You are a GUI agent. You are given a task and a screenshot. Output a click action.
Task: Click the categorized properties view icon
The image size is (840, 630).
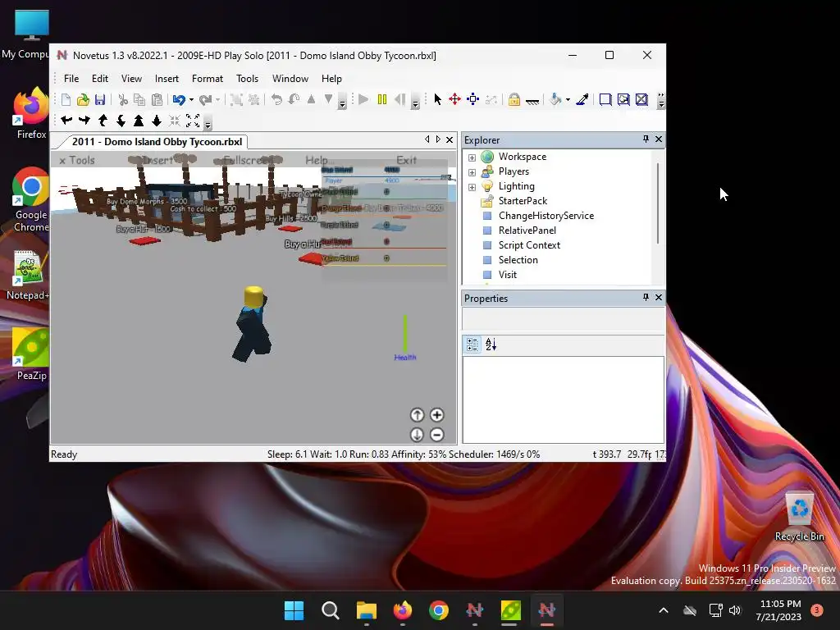point(472,345)
